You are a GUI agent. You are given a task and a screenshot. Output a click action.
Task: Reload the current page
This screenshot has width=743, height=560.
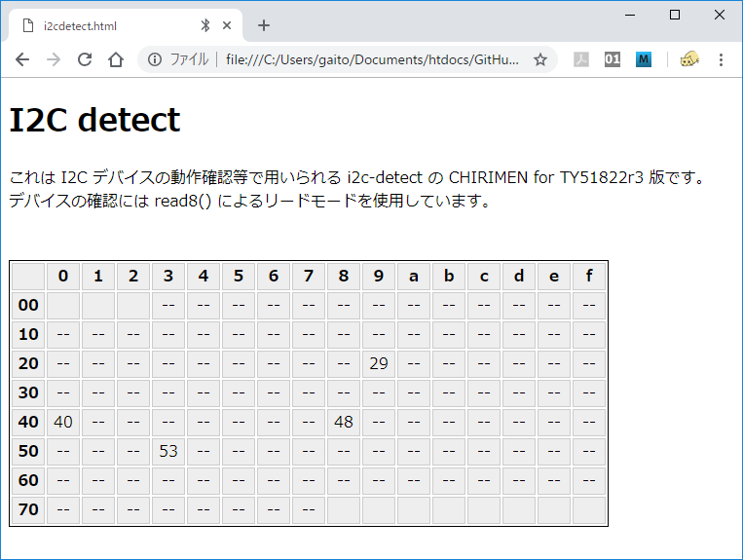[x=85, y=59]
